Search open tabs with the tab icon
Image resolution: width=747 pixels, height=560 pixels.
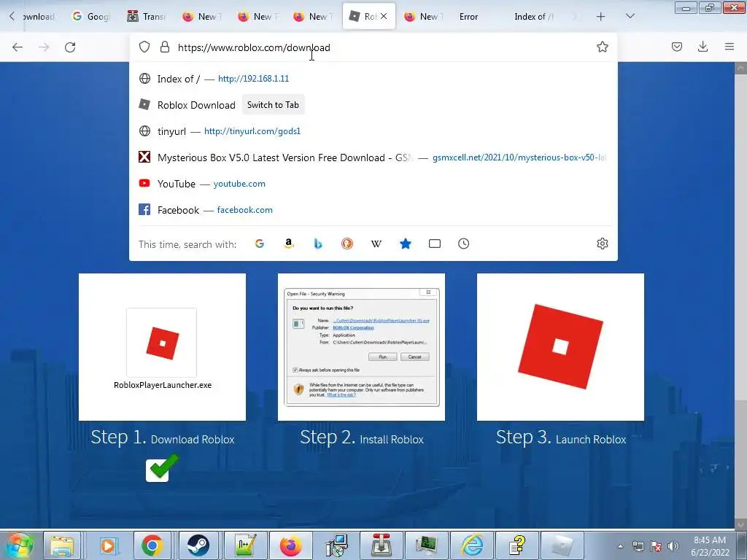pos(435,244)
